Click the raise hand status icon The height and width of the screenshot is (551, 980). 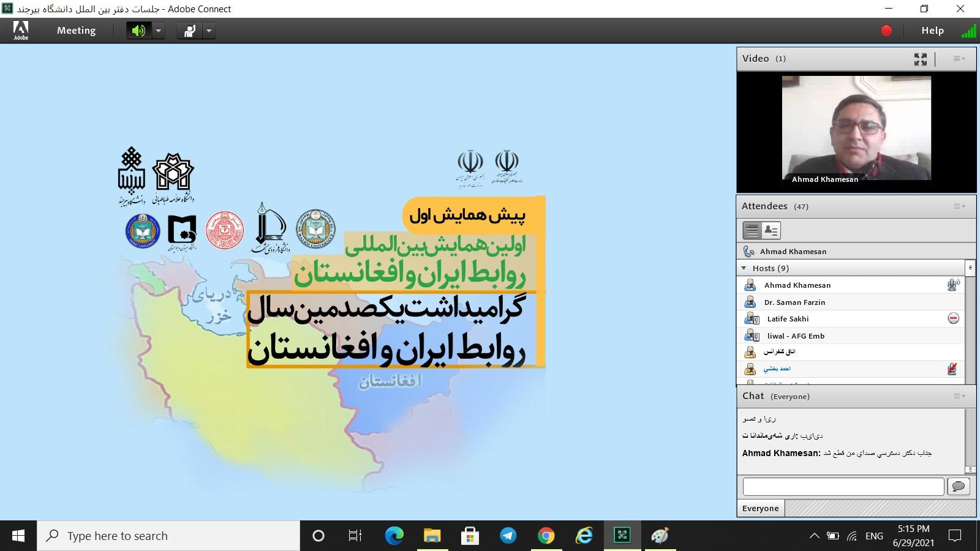[x=190, y=31]
